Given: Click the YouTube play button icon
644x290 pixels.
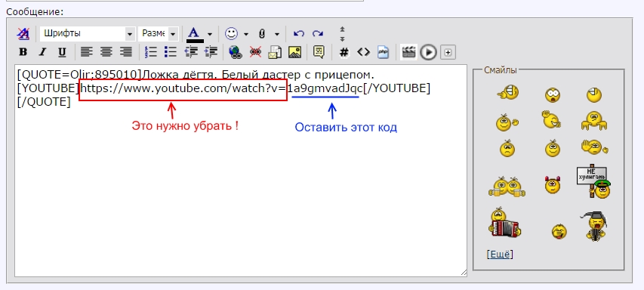Looking at the screenshot, I should (428, 52).
